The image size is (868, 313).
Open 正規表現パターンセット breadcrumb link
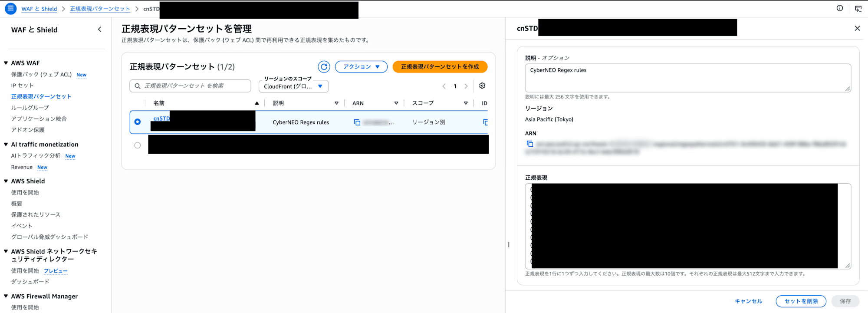pyautogui.click(x=100, y=9)
